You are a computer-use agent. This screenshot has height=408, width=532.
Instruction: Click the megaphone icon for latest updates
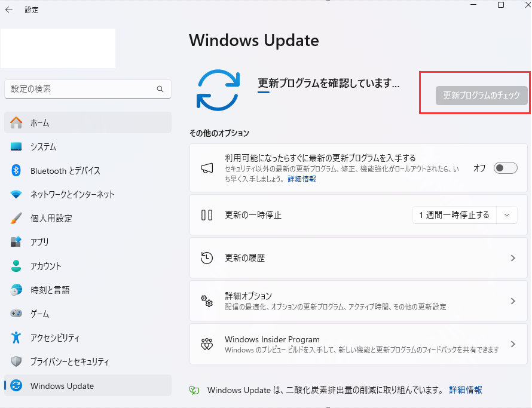pyautogui.click(x=207, y=168)
